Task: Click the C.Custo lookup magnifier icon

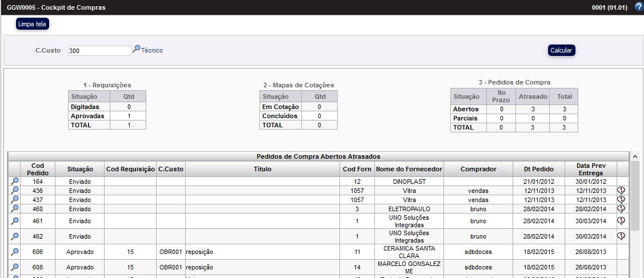Action: [136, 50]
